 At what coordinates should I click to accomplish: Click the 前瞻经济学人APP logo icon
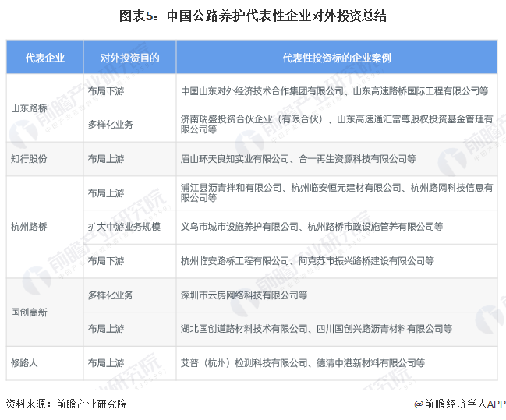418,404
